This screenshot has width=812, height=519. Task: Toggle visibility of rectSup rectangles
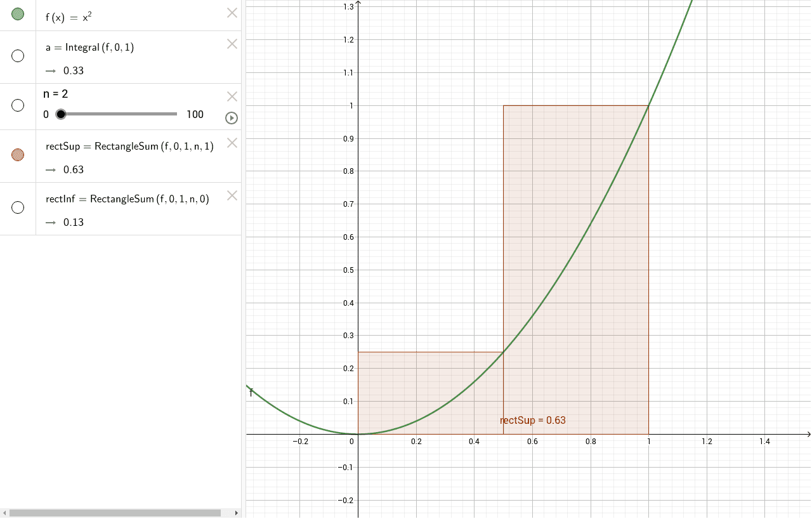tap(17, 155)
